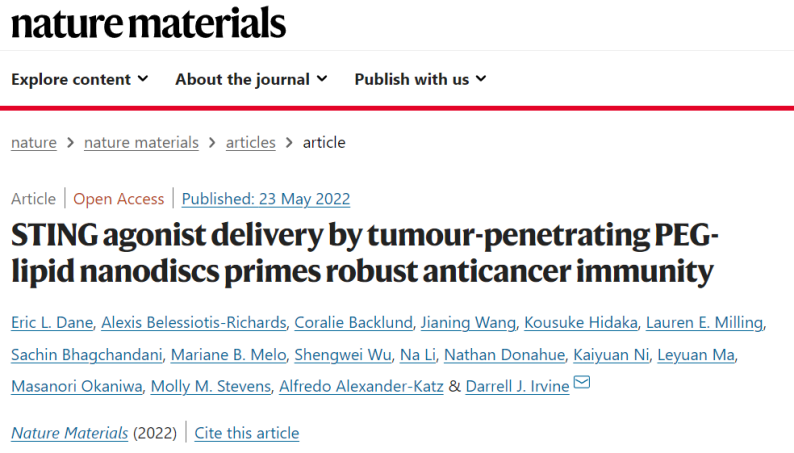
Task: Open Coralie Backlund author link
Action: coord(353,322)
